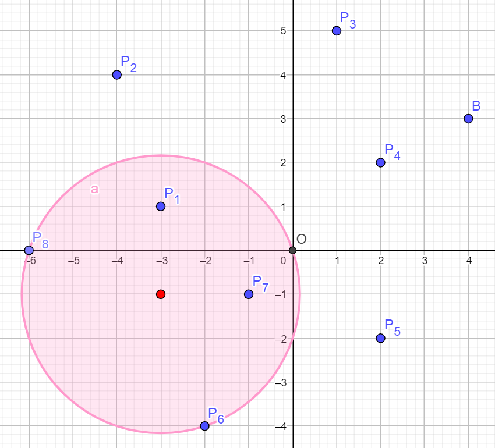Select point P8 on the x-axis
The width and height of the screenshot is (495, 448).
29,250
